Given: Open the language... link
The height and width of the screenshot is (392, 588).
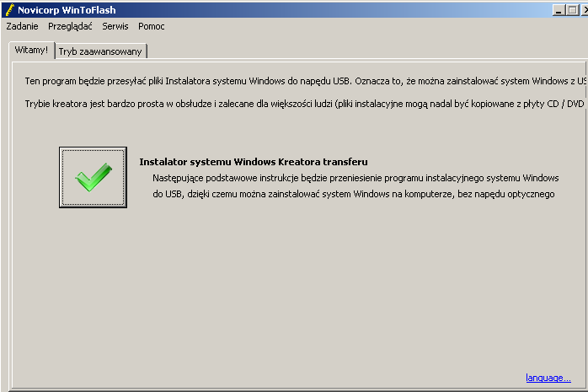Looking at the screenshot, I should [x=548, y=378].
